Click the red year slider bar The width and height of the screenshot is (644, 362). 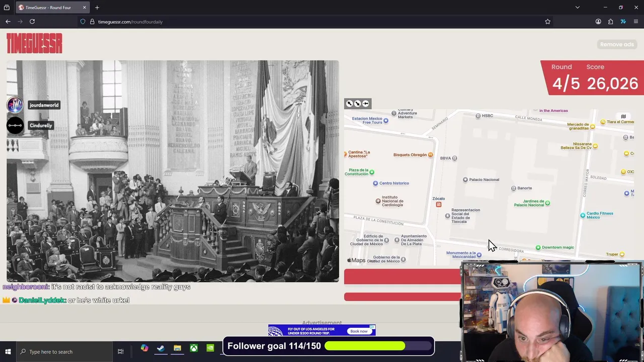402,276
